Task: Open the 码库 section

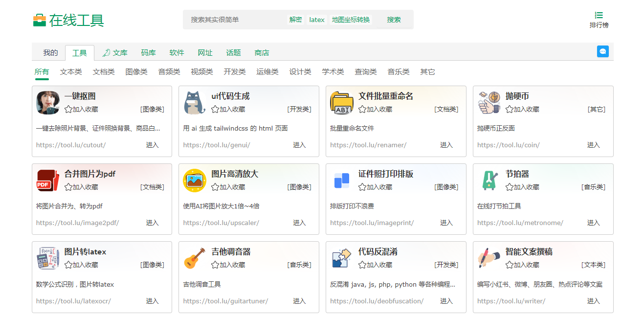Action: (148, 52)
